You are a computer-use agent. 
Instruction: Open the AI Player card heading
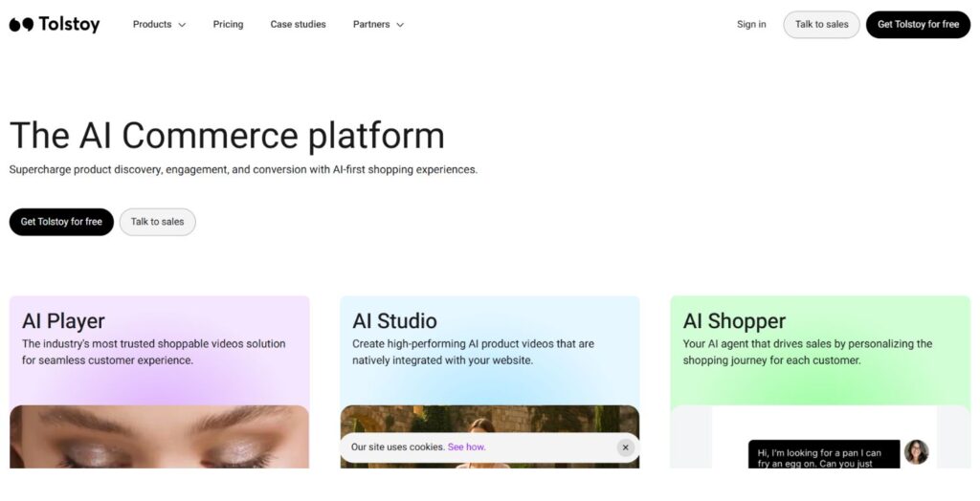63,321
